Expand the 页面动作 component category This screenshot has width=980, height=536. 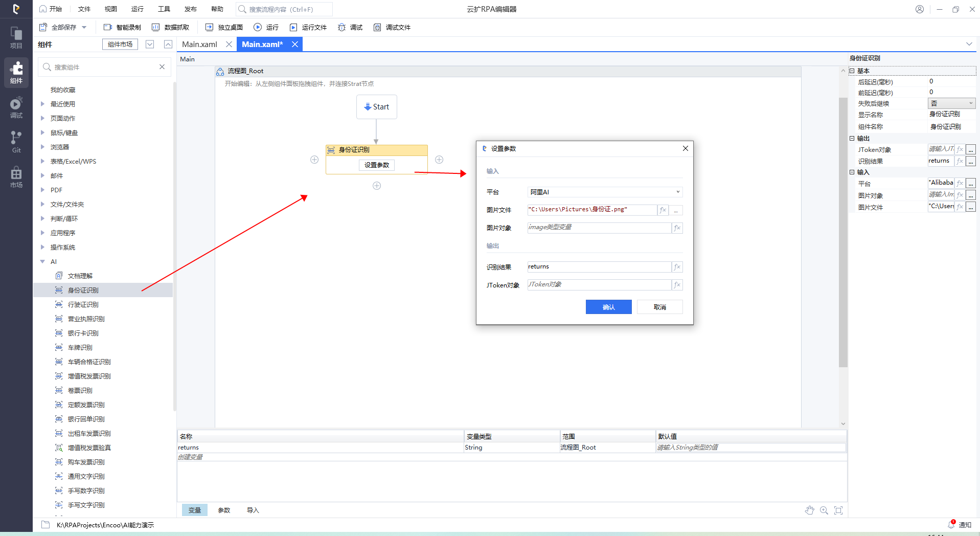click(x=43, y=118)
